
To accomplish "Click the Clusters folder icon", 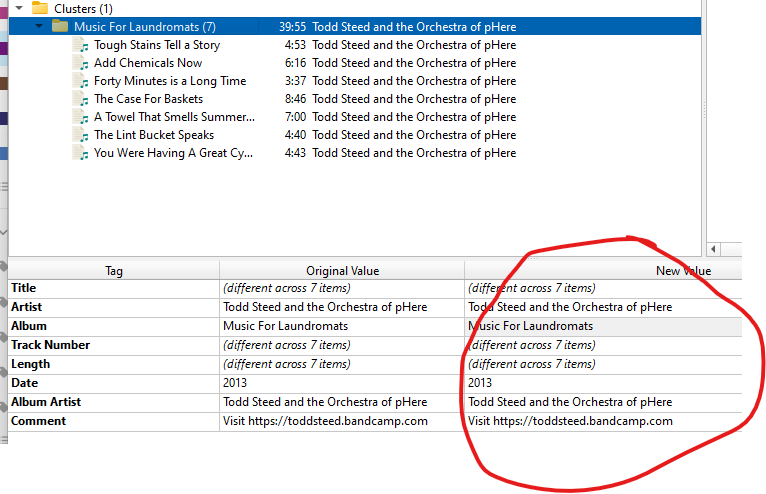I will coord(40,8).
